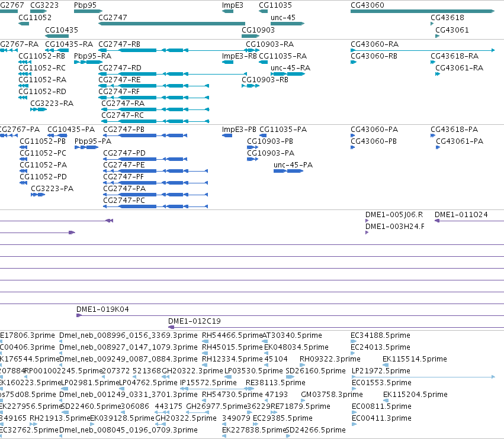Select transcript CG3223-RA

[x=52, y=104]
